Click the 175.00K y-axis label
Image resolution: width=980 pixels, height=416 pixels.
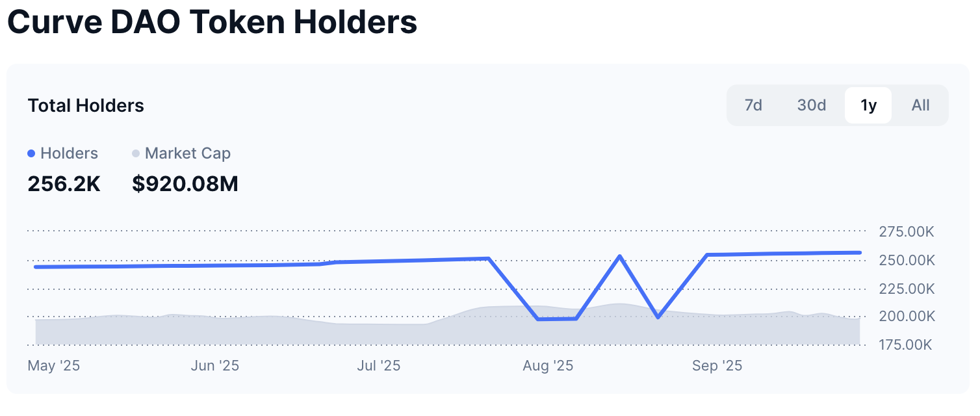point(907,344)
